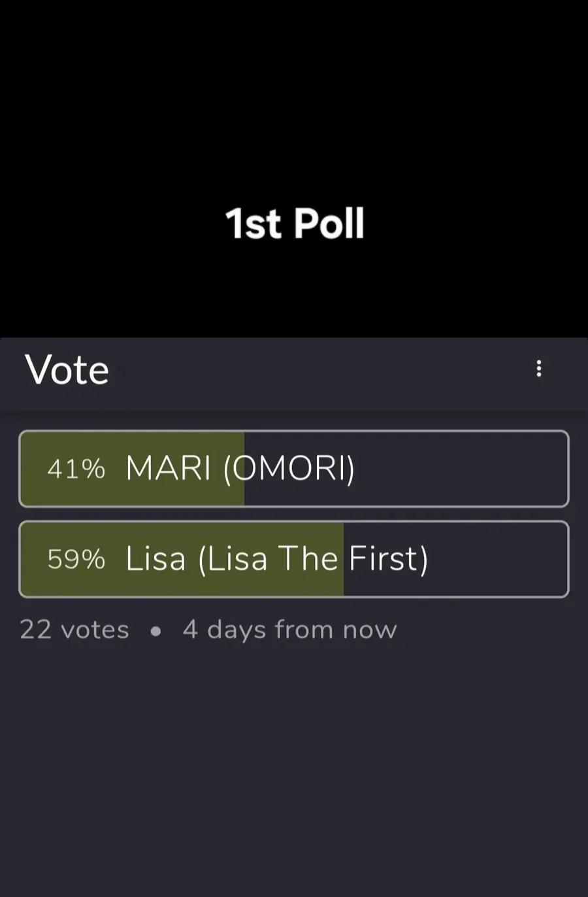Click the "4 days from now" deadline
Image resolution: width=588 pixels, height=897 pixels.
pos(289,630)
